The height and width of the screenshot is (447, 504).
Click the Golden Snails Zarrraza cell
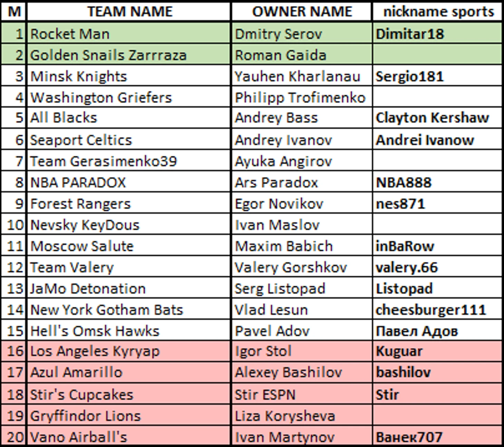coord(129,55)
